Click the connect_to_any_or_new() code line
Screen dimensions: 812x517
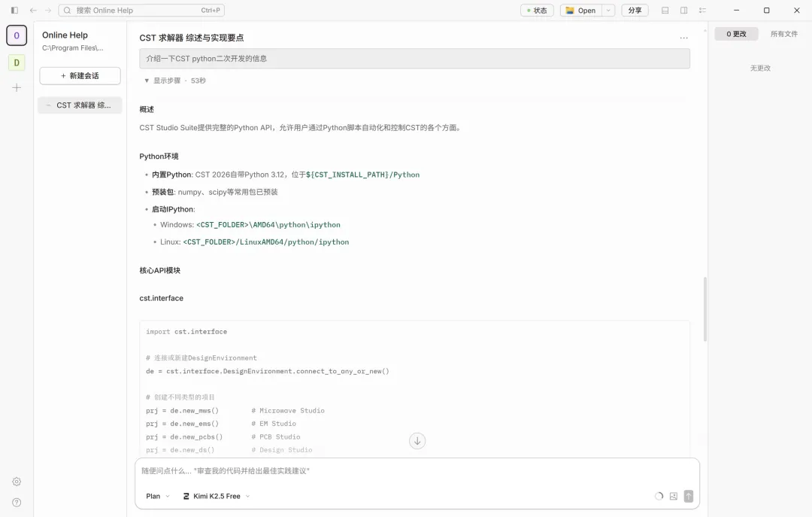coord(267,371)
